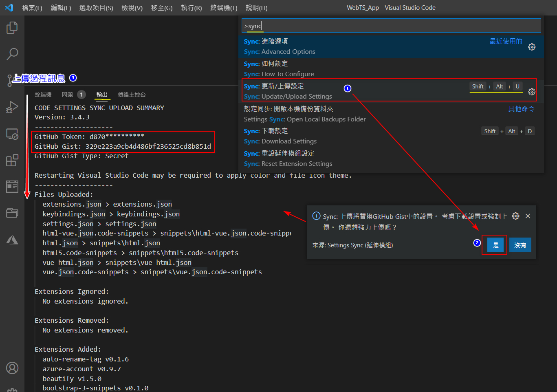Select the Search icon

point(12,54)
